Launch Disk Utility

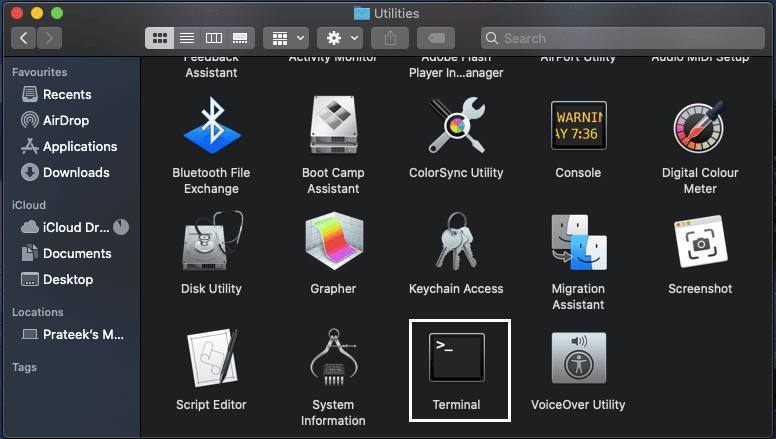click(x=212, y=242)
